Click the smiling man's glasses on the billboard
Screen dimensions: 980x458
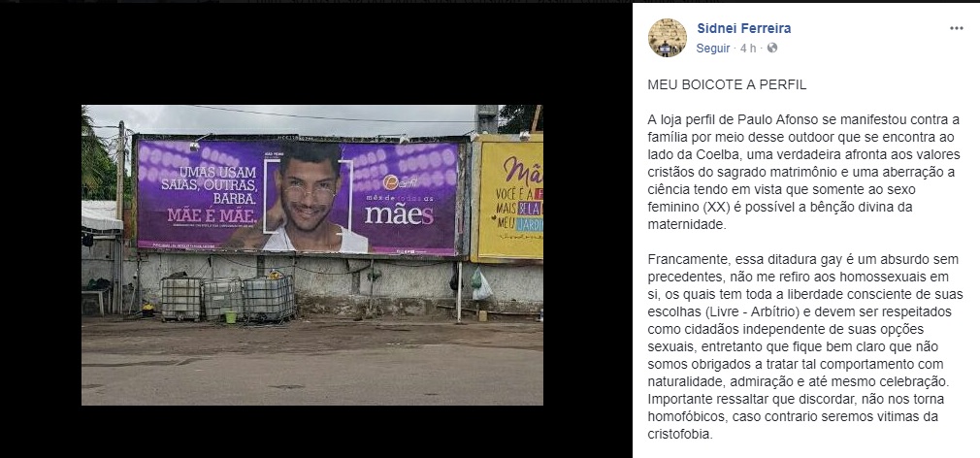coord(309,193)
